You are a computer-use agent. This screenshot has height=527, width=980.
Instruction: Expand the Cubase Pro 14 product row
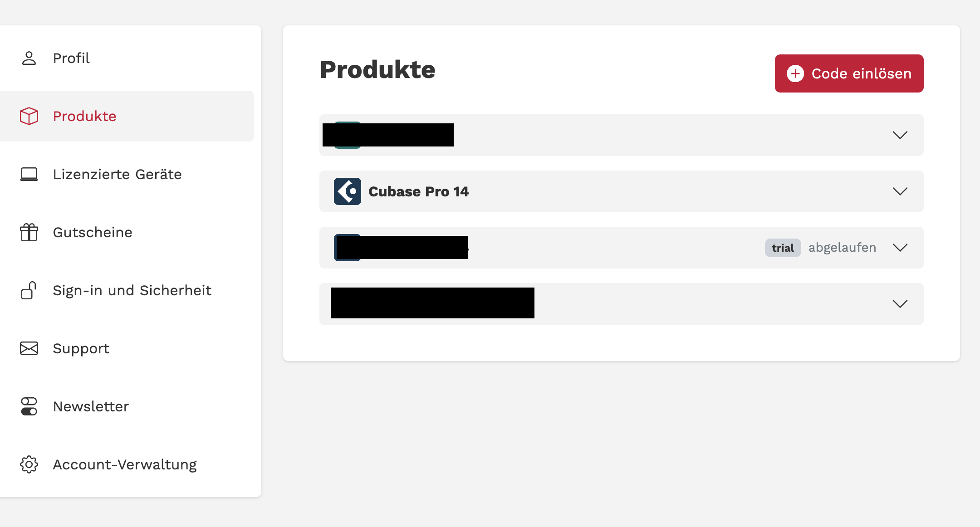(x=901, y=191)
